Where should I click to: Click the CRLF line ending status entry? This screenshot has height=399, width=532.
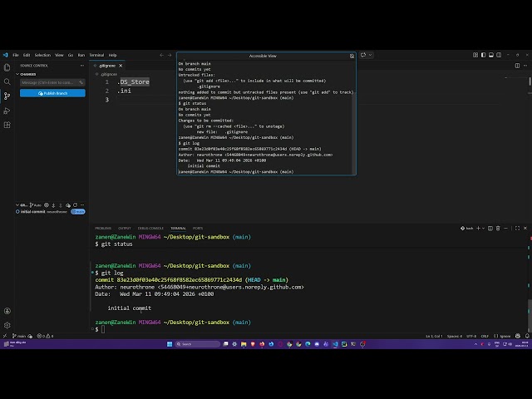pos(485,336)
